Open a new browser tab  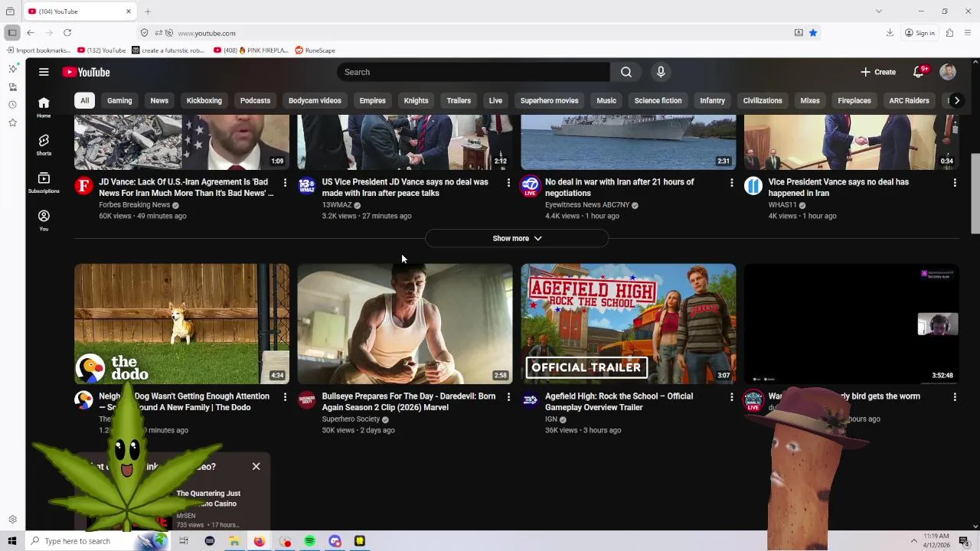click(x=148, y=11)
